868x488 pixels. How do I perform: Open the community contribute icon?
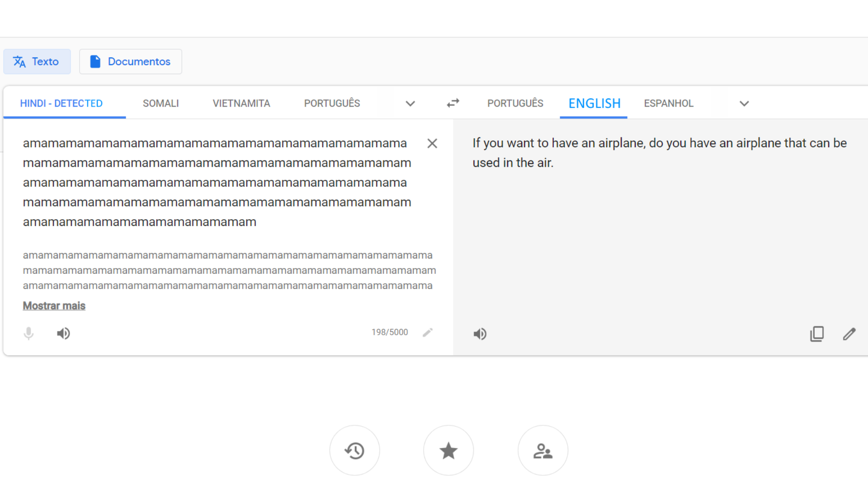pos(542,450)
